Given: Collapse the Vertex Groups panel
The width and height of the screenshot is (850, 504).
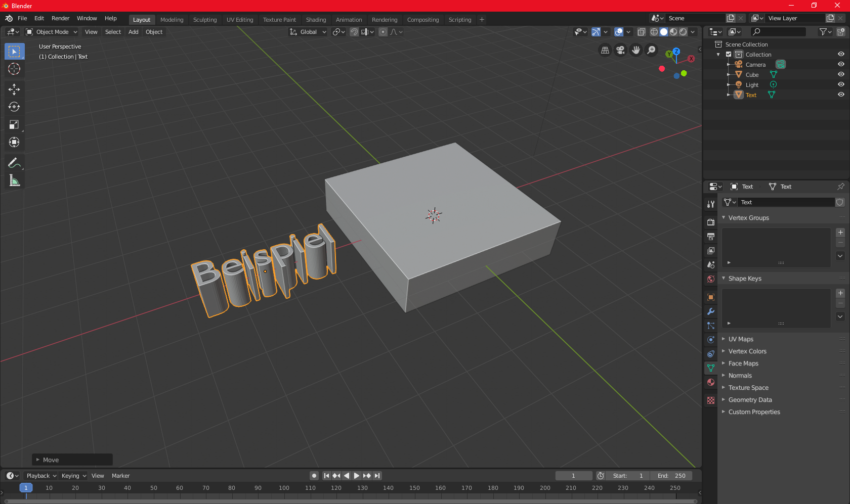Looking at the screenshot, I should [x=748, y=218].
